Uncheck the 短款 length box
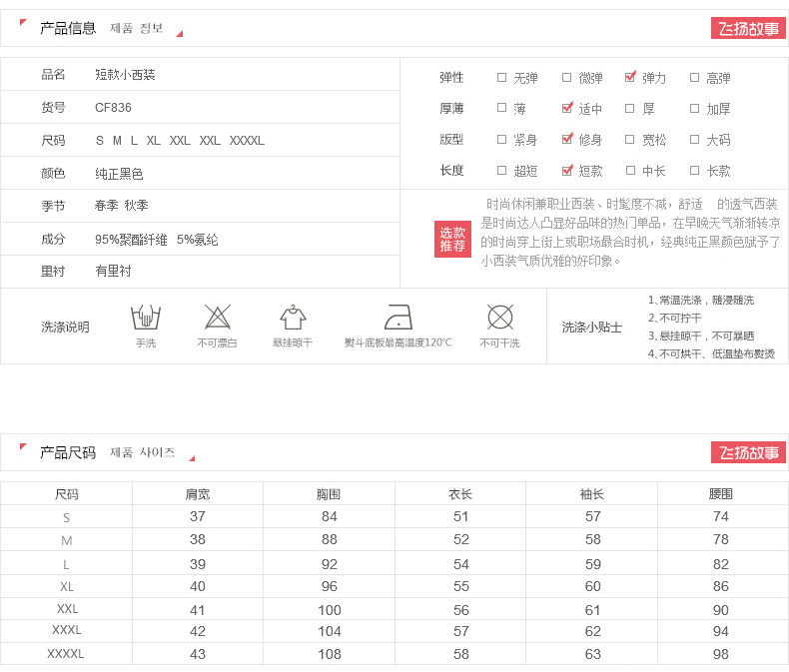The width and height of the screenshot is (789, 672). (x=567, y=170)
